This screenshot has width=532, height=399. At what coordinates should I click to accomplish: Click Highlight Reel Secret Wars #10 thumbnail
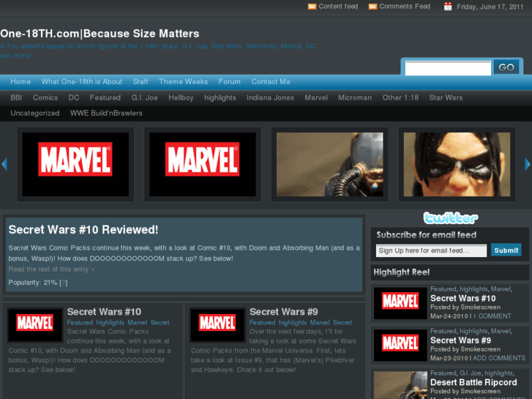400,303
